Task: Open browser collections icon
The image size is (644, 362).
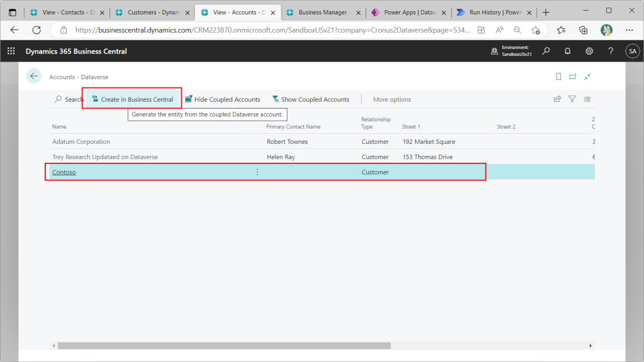Action: click(583, 30)
